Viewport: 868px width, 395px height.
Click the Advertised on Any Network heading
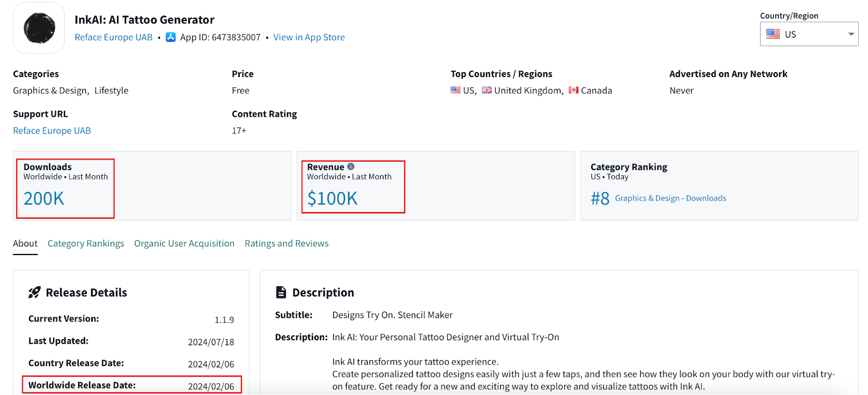(x=728, y=74)
